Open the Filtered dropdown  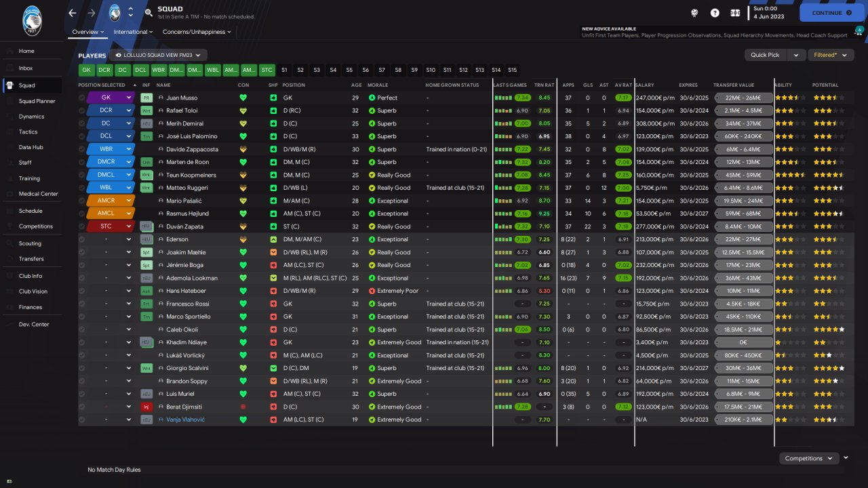[x=830, y=55]
